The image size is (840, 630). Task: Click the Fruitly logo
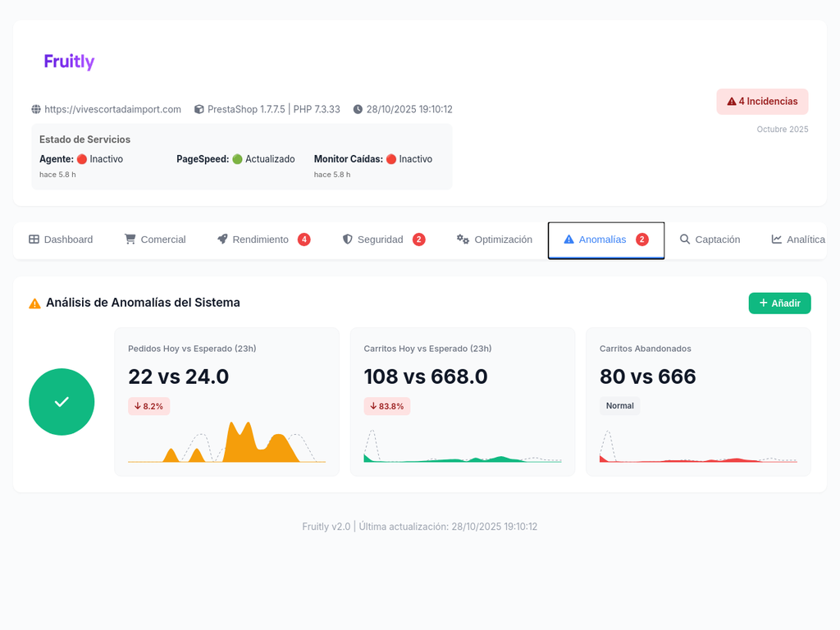point(69,62)
